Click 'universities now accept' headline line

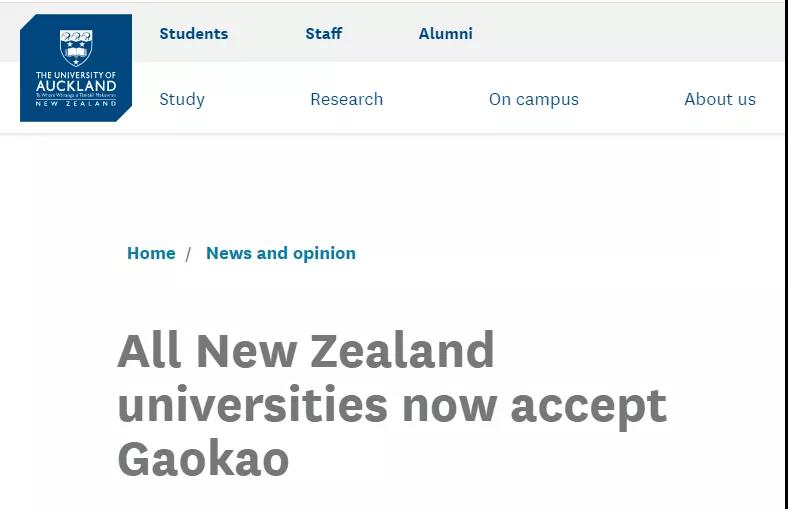[392, 407]
